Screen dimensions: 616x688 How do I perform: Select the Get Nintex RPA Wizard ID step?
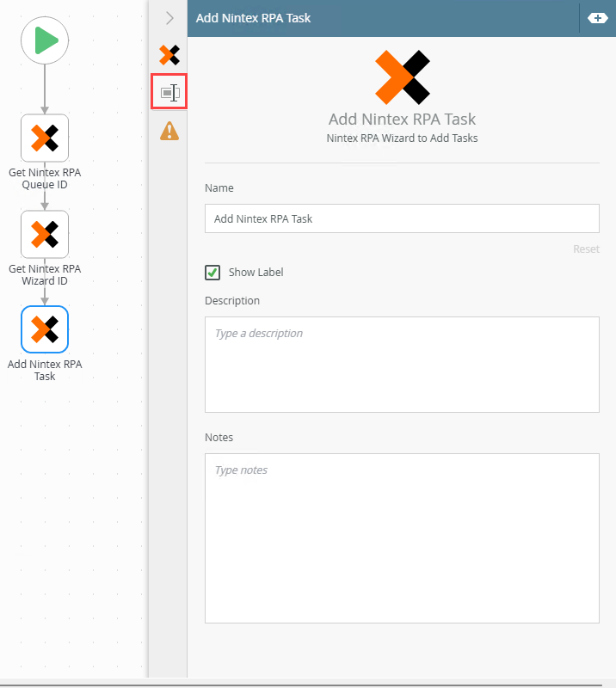(45, 234)
